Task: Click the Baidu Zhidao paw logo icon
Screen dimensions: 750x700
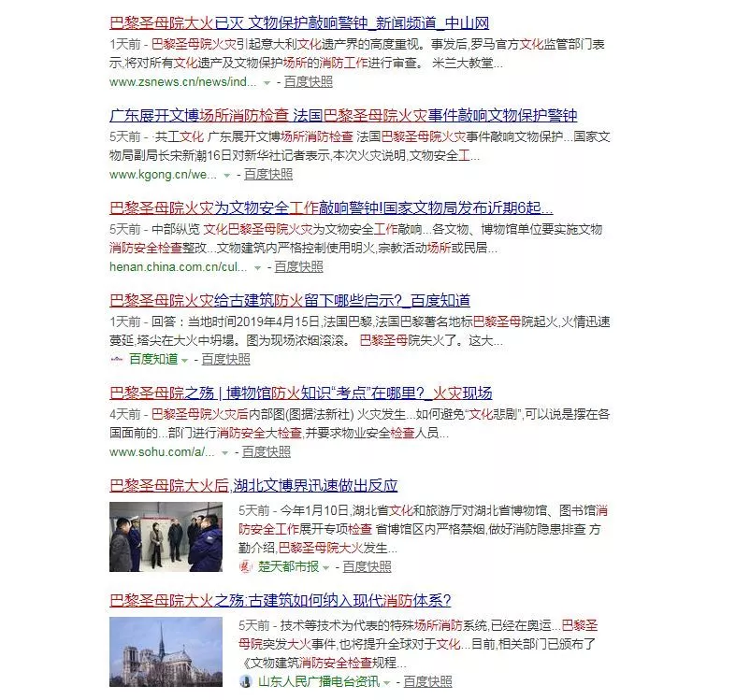Action: 117,360
